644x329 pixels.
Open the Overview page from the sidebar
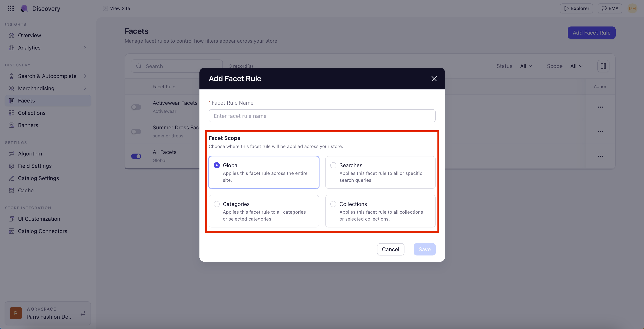point(48,35)
